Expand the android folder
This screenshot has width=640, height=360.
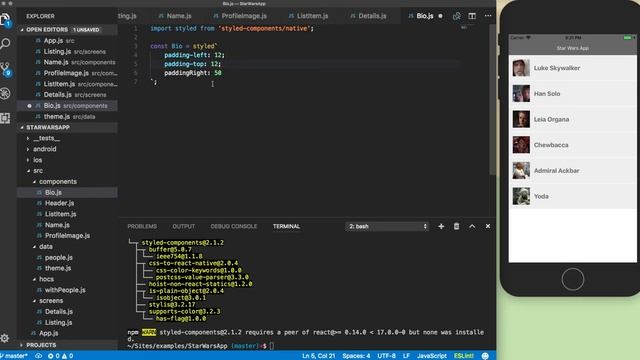[x=67, y=149]
